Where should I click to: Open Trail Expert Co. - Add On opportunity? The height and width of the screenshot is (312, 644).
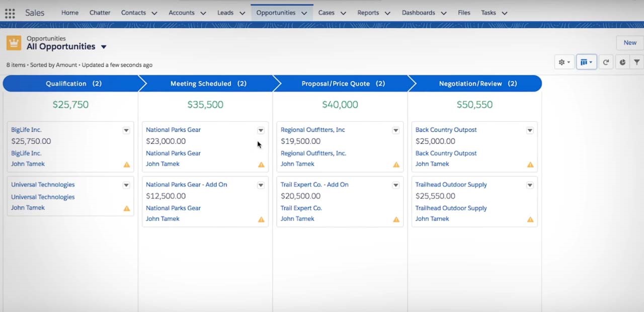(314, 185)
